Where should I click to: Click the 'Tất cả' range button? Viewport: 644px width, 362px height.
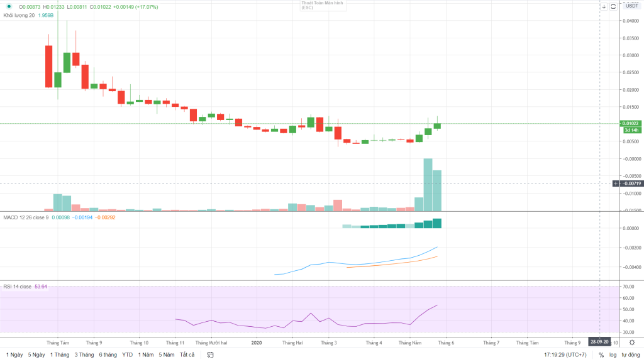pyautogui.click(x=187, y=355)
